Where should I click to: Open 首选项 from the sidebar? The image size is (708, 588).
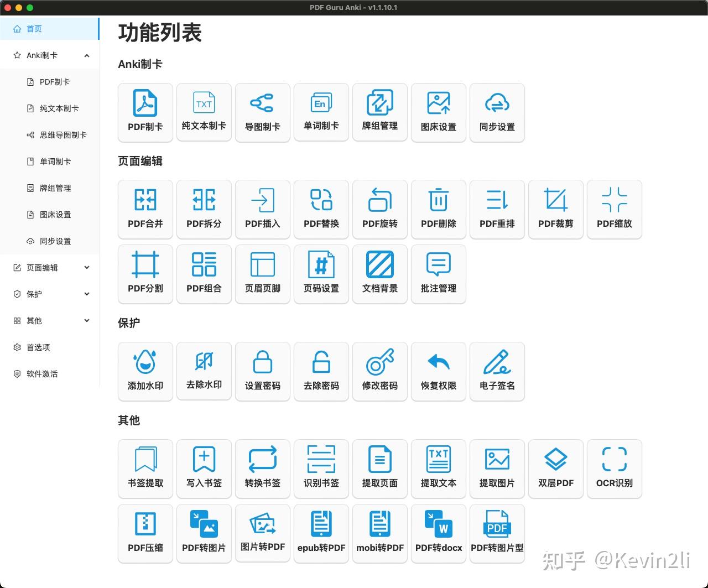(x=39, y=347)
